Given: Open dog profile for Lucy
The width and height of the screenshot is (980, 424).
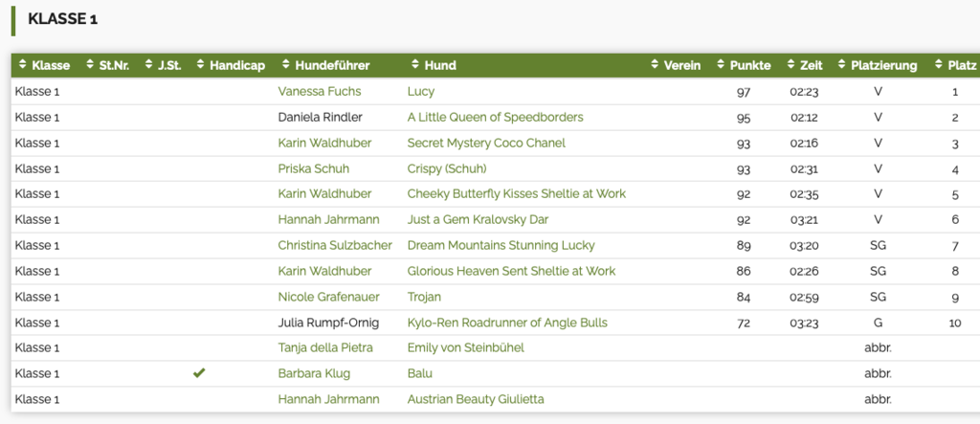Looking at the screenshot, I should coord(421,92).
